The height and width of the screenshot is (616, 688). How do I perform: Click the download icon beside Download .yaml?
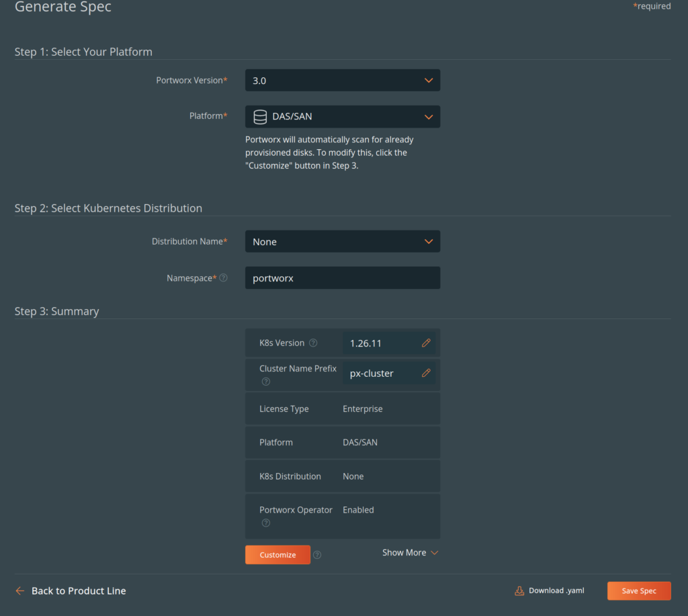[519, 590]
